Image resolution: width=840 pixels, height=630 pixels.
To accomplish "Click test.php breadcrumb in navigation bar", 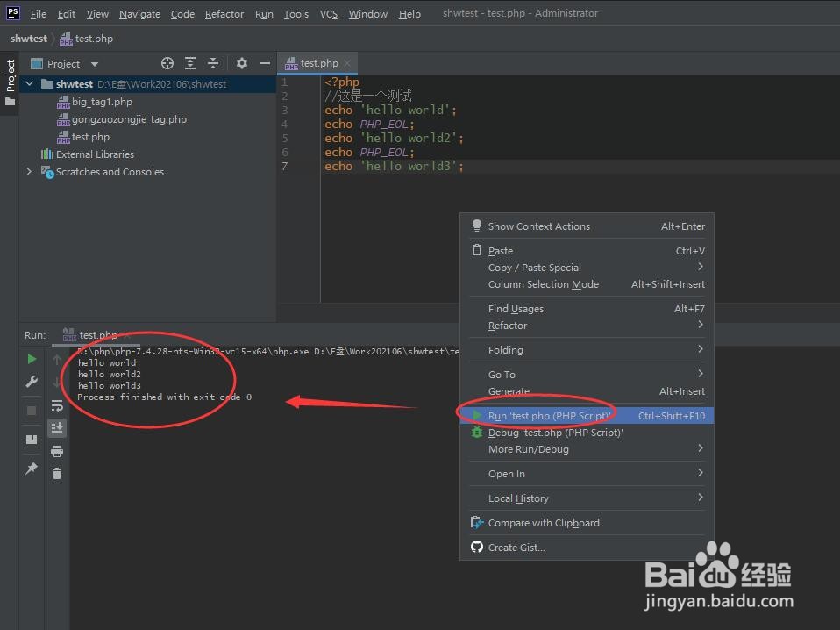I will [x=87, y=39].
